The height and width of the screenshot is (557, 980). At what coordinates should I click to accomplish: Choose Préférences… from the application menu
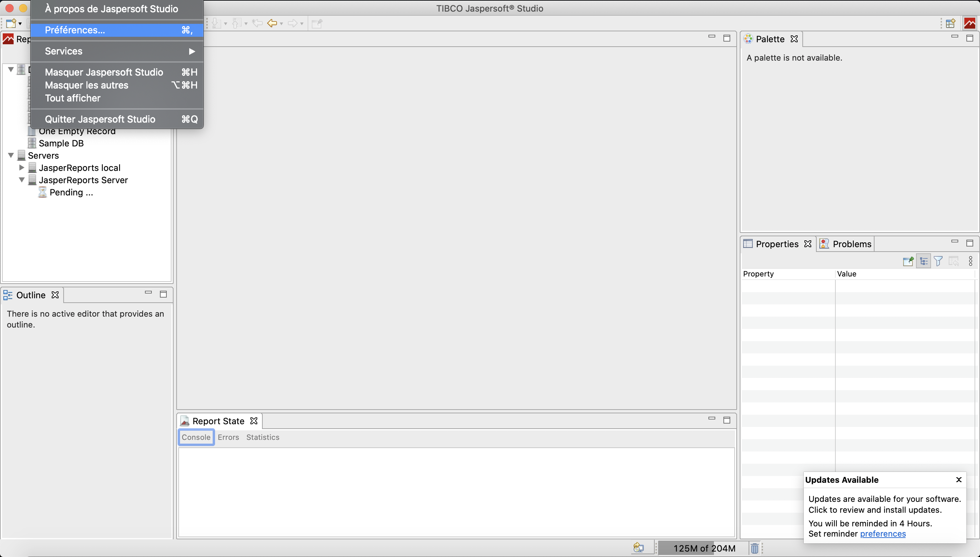tap(75, 30)
